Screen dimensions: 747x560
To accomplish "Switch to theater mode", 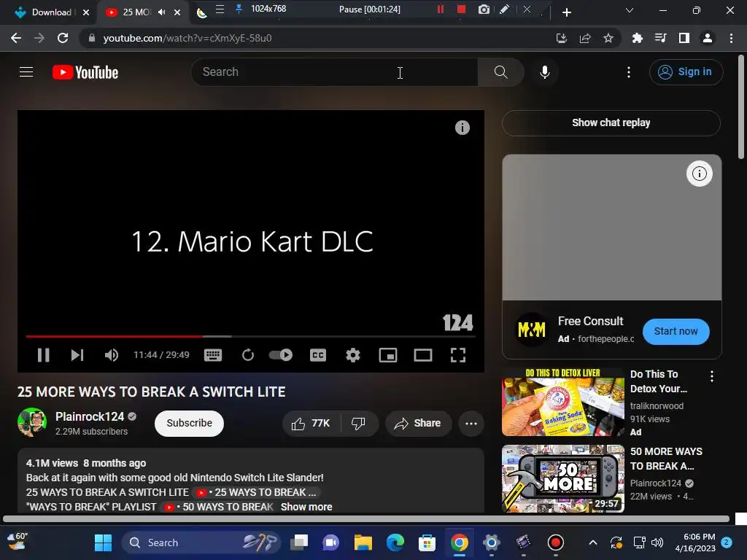I will click(423, 355).
